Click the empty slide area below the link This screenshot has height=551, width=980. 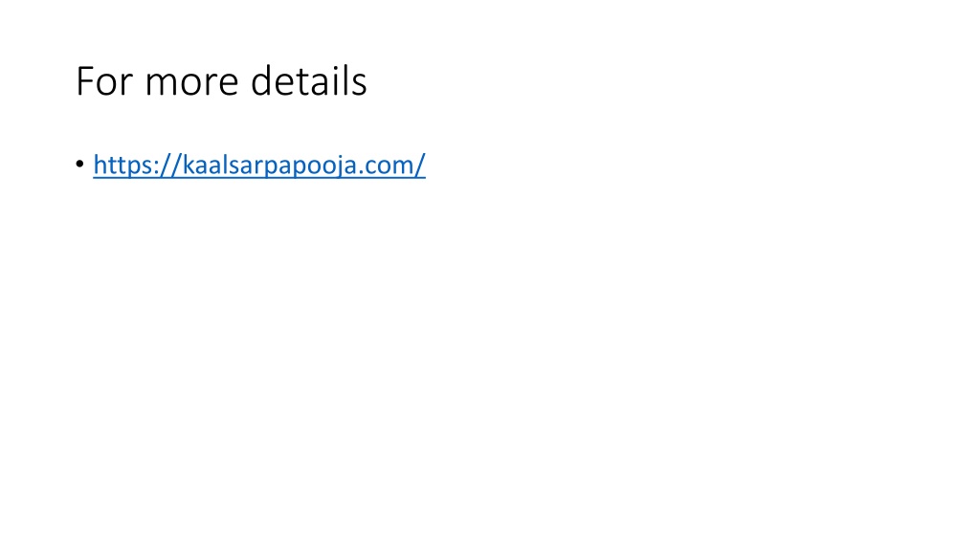coord(490,363)
